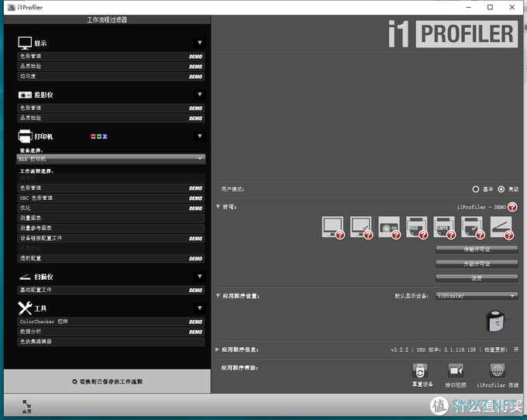Open 色彩管理 workflow under 打印机
The image size is (527, 420).
[111, 188]
